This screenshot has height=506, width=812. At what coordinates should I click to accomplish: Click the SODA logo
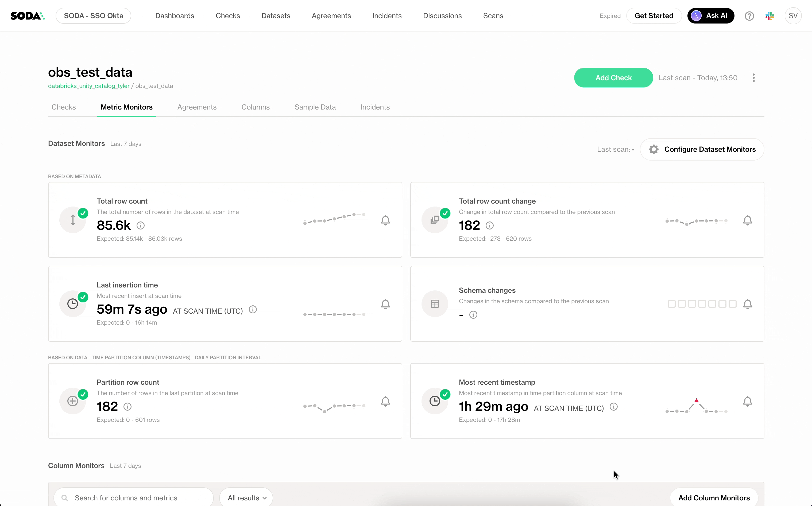coord(28,15)
